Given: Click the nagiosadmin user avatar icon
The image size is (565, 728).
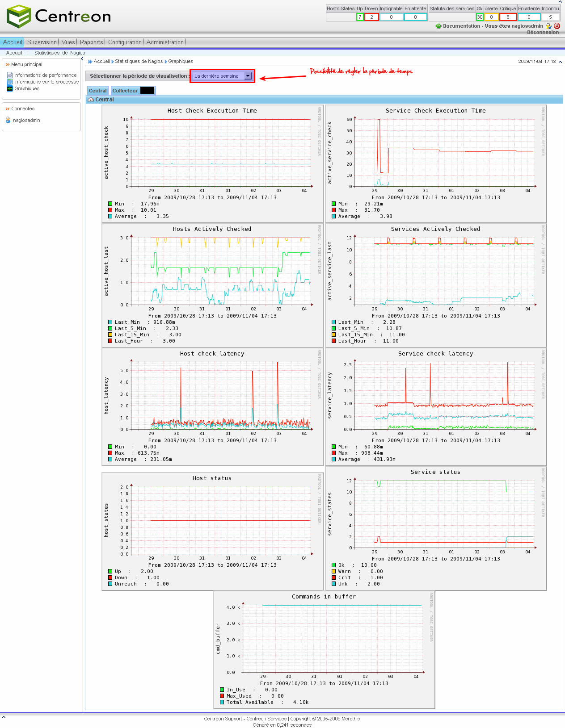Looking at the screenshot, I should pyautogui.click(x=8, y=120).
